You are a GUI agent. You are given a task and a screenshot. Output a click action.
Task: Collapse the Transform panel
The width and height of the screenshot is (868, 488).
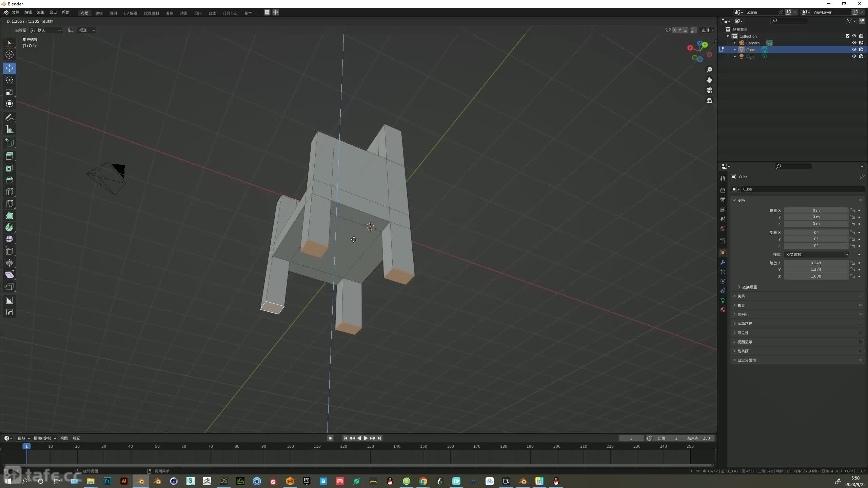(741, 200)
